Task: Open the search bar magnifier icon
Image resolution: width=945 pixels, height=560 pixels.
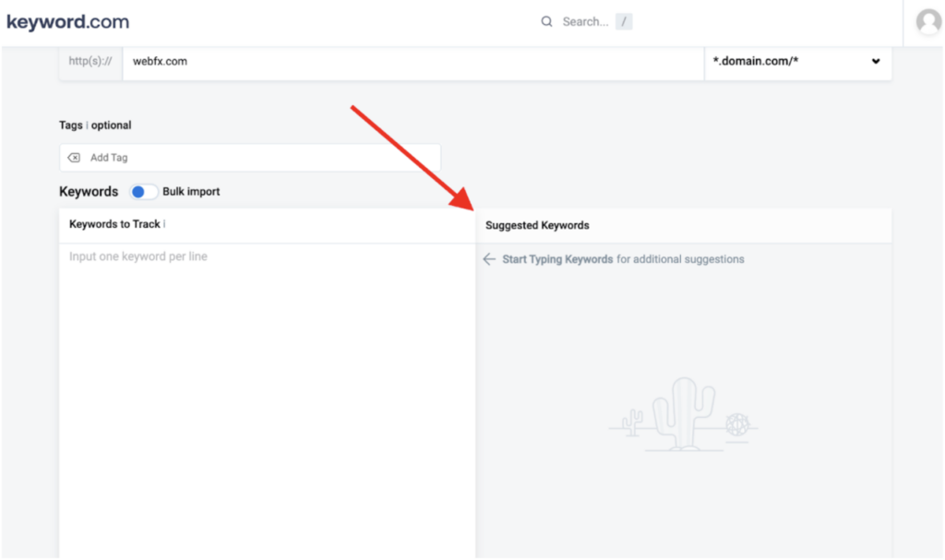Action: pos(546,21)
